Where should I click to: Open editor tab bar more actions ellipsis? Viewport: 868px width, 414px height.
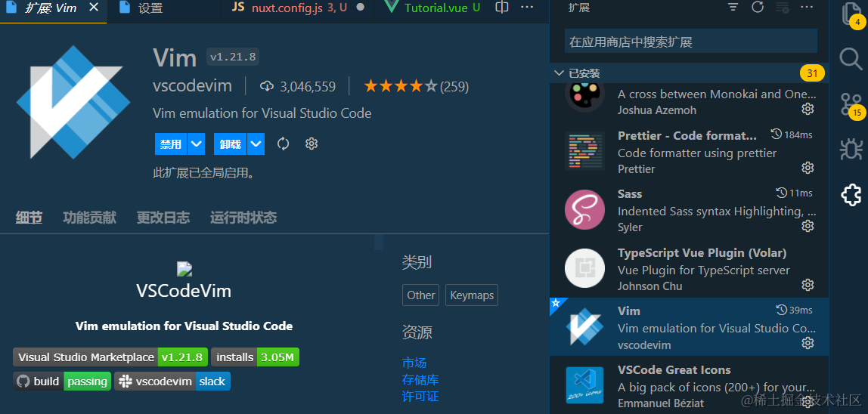[527, 8]
